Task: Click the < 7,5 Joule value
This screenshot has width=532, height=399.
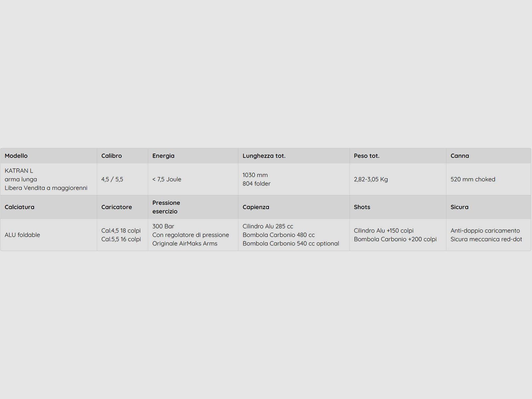Action: coord(193,179)
